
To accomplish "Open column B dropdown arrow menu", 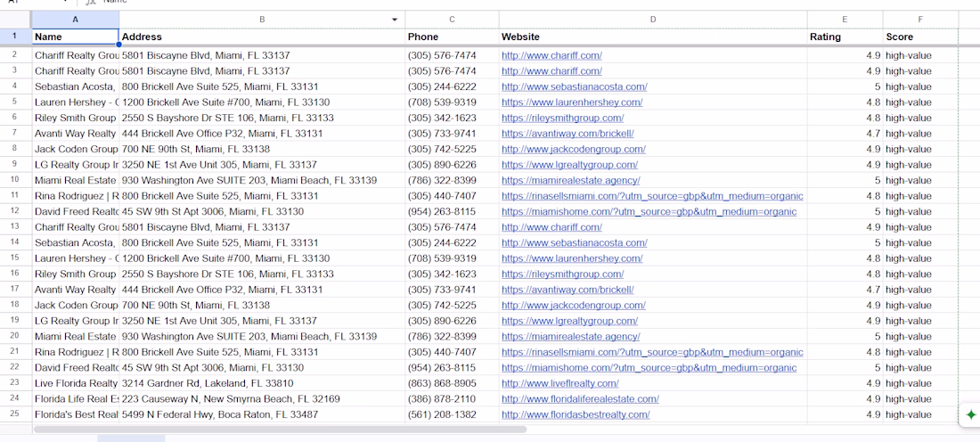I will [x=395, y=20].
